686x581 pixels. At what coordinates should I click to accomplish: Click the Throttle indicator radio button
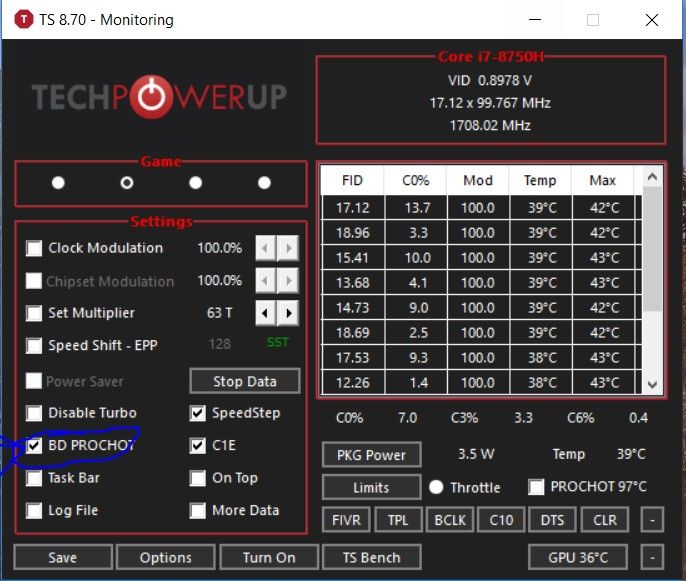pyautogui.click(x=436, y=487)
